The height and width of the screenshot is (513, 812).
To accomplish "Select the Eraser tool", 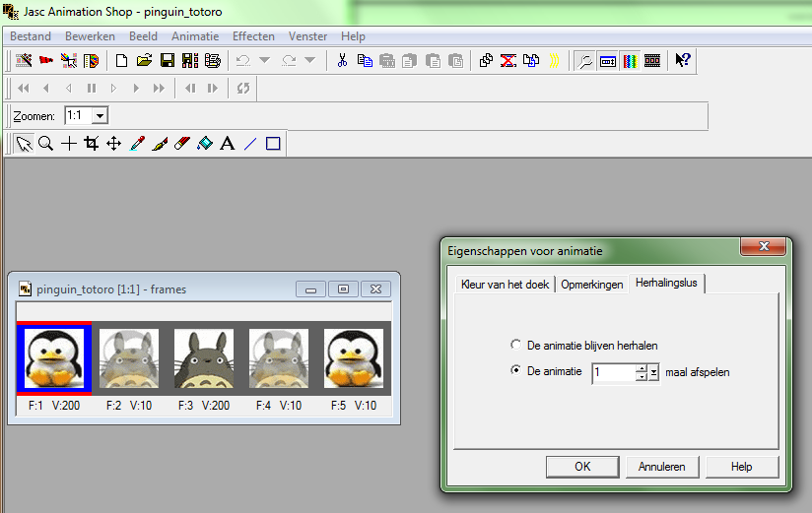I will (x=181, y=144).
